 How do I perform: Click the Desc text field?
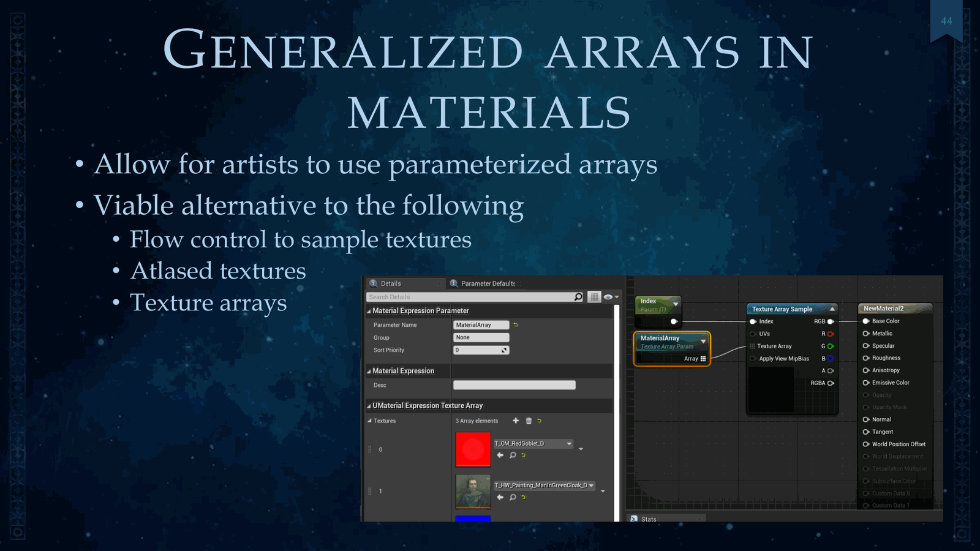pos(514,385)
